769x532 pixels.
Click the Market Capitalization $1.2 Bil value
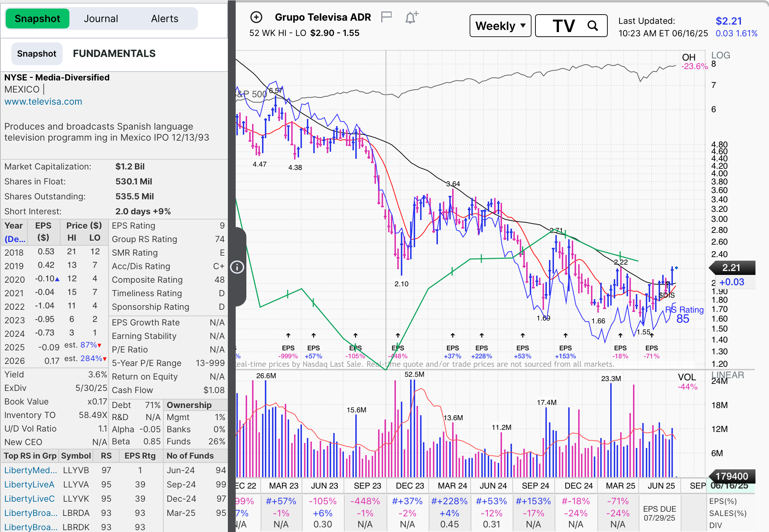pyautogui.click(x=130, y=167)
